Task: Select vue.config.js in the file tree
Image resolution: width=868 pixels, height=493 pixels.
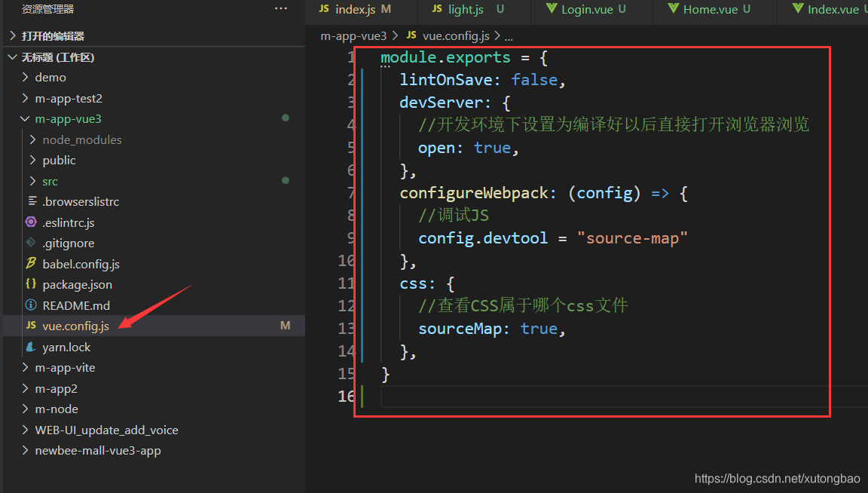Action: [76, 326]
